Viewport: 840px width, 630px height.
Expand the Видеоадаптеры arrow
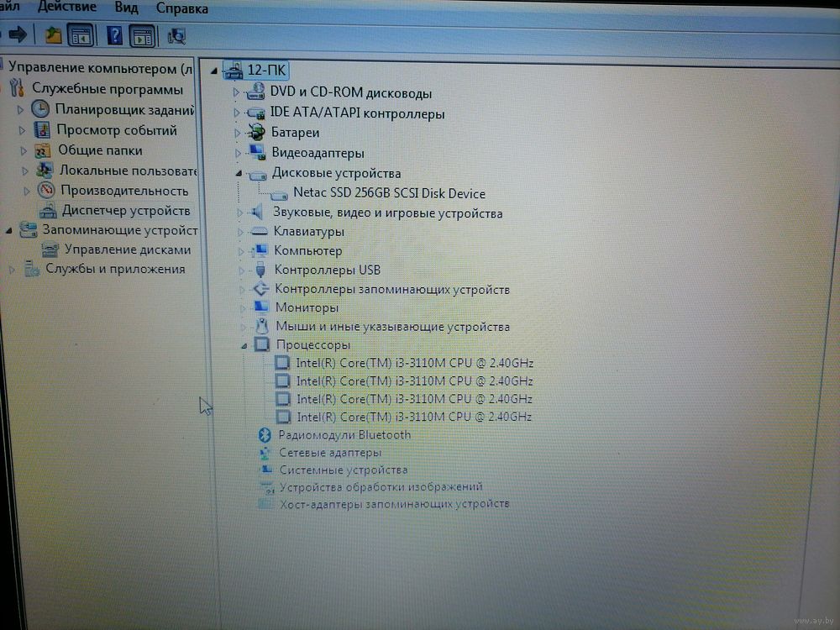[238, 153]
